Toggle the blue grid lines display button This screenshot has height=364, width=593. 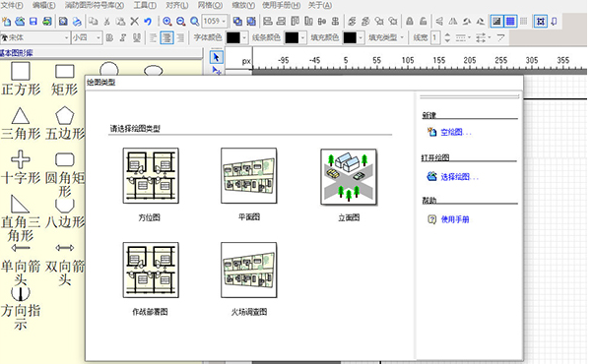coord(510,21)
